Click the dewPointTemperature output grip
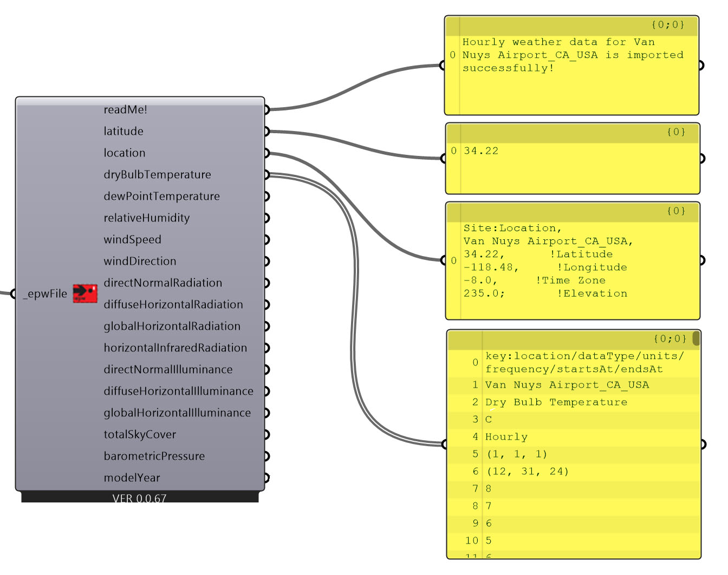 click(266, 197)
